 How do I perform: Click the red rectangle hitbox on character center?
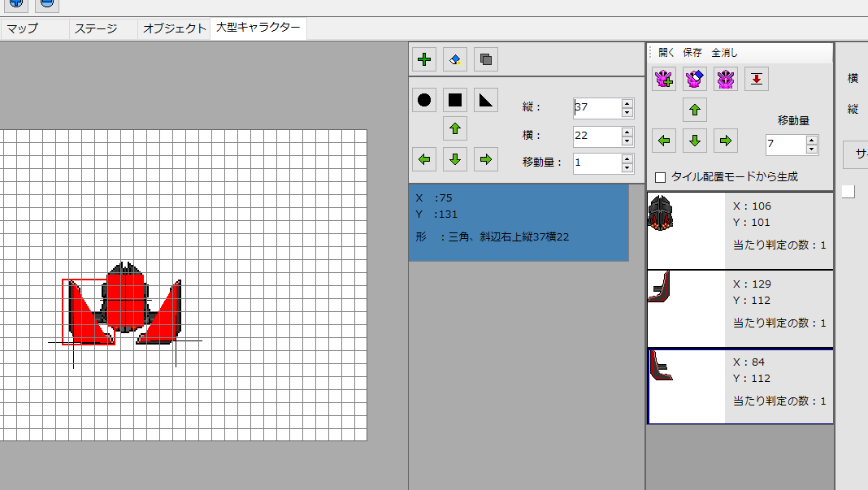click(126, 301)
